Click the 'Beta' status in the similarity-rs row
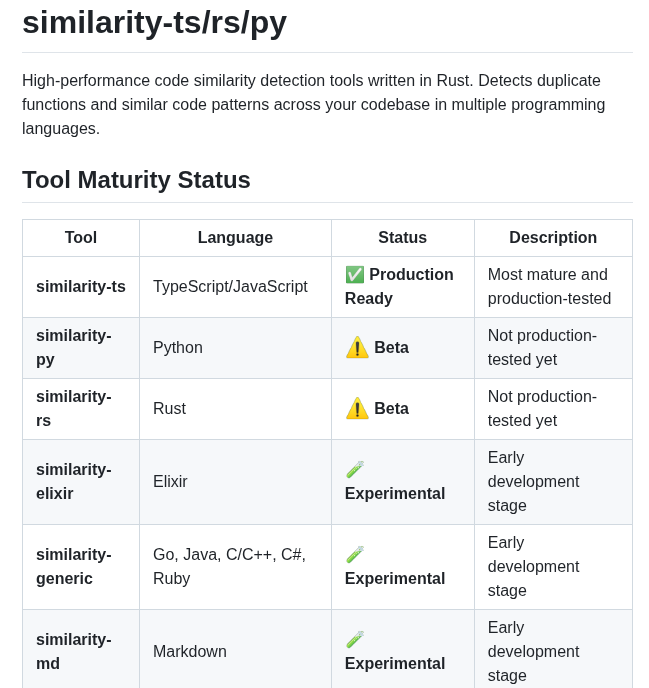This screenshot has width=649, height=688. (391, 408)
